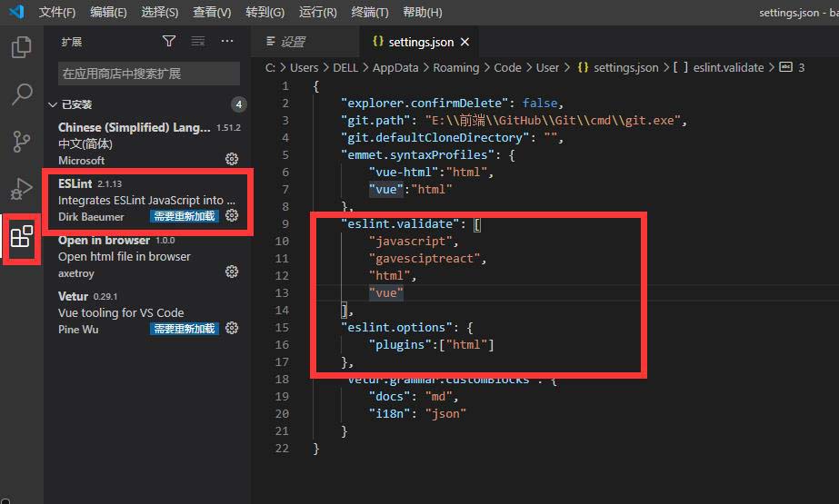Click the clear extensions results icon
839x504 pixels.
pos(198,41)
